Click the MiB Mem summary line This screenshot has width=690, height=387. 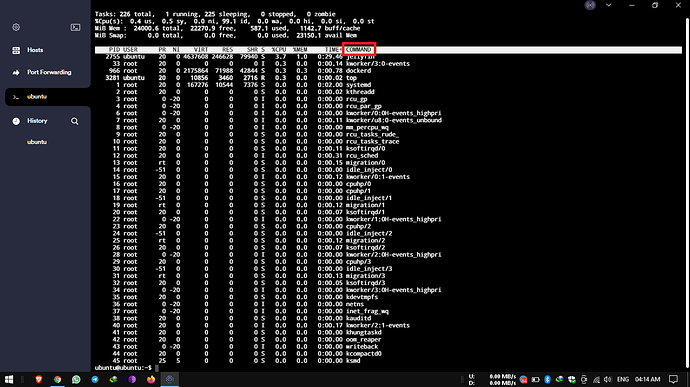coord(228,28)
